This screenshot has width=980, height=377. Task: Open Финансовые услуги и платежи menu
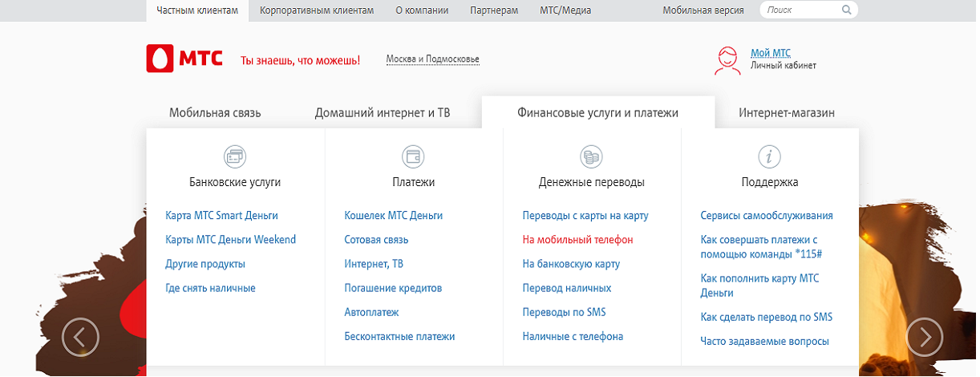tap(598, 113)
